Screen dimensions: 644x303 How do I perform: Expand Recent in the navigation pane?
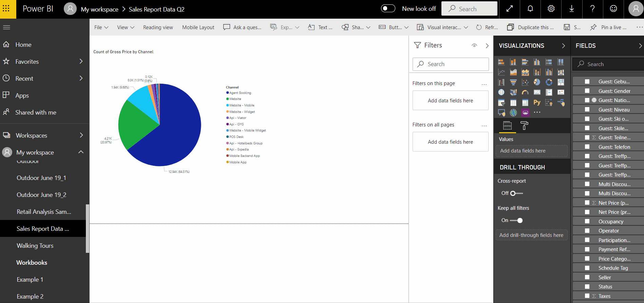coord(81,78)
